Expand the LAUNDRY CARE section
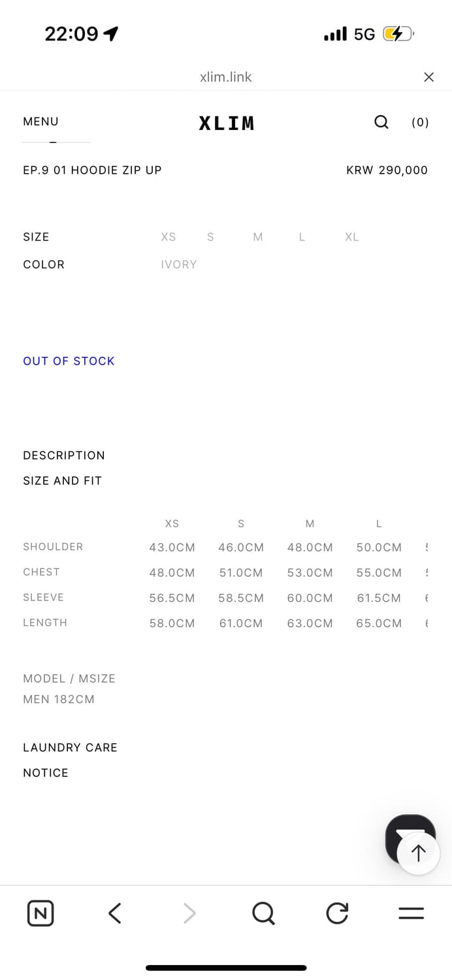 (x=70, y=747)
